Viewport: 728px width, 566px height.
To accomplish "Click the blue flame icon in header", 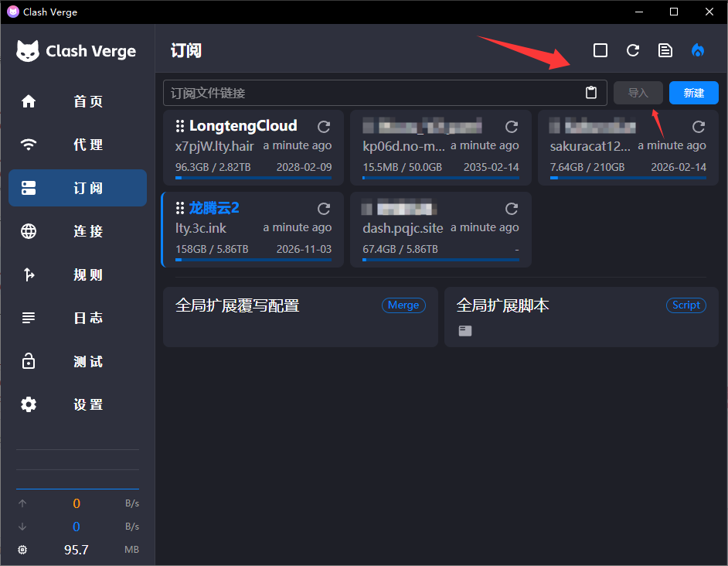I will coord(698,50).
